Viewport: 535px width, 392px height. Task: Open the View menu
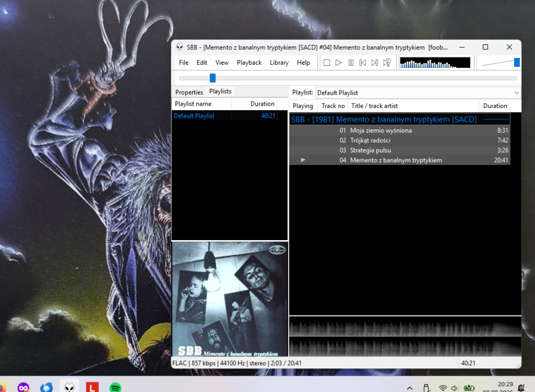tap(222, 63)
